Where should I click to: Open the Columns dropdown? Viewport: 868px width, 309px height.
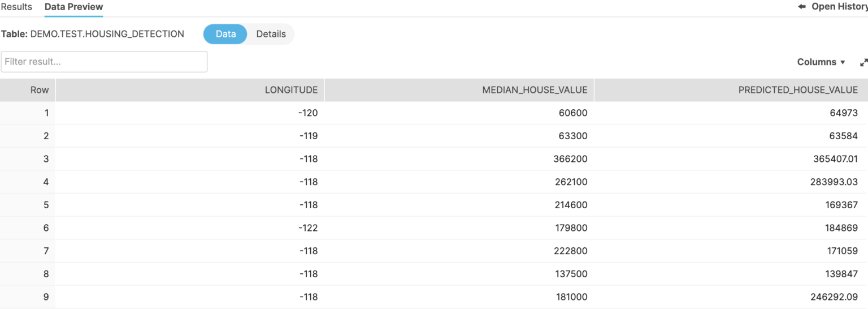[821, 62]
